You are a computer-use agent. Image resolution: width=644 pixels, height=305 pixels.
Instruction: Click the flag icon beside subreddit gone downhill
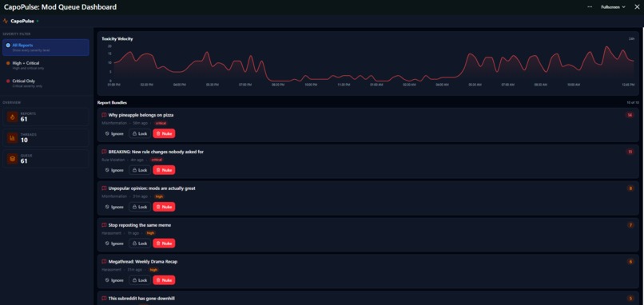[104, 298]
